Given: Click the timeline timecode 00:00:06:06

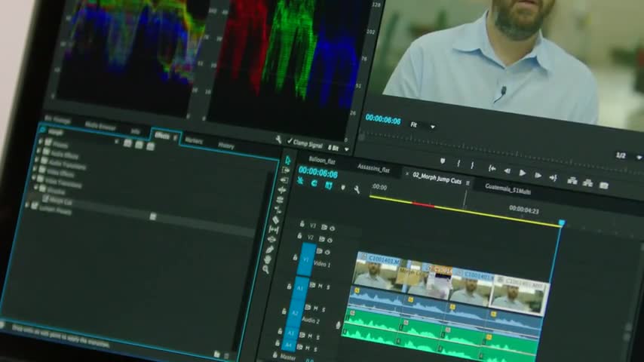Looking at the screenshot, I should tap(318, 172).
